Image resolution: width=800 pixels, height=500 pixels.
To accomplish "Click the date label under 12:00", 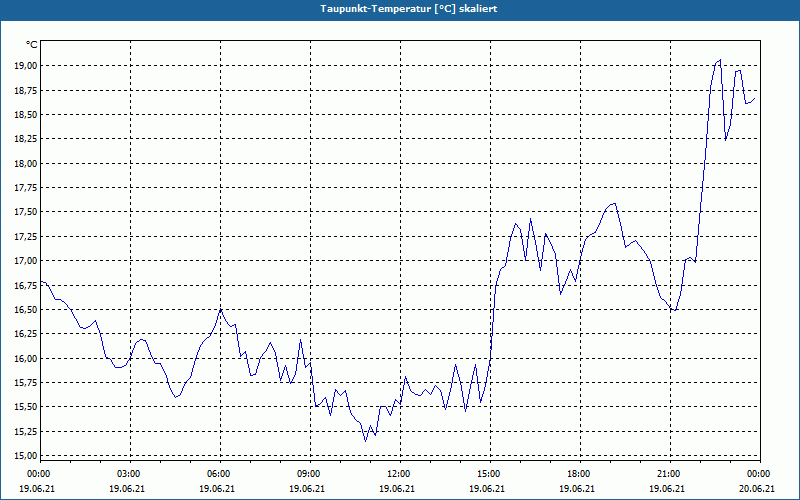I will coord(397,488).
